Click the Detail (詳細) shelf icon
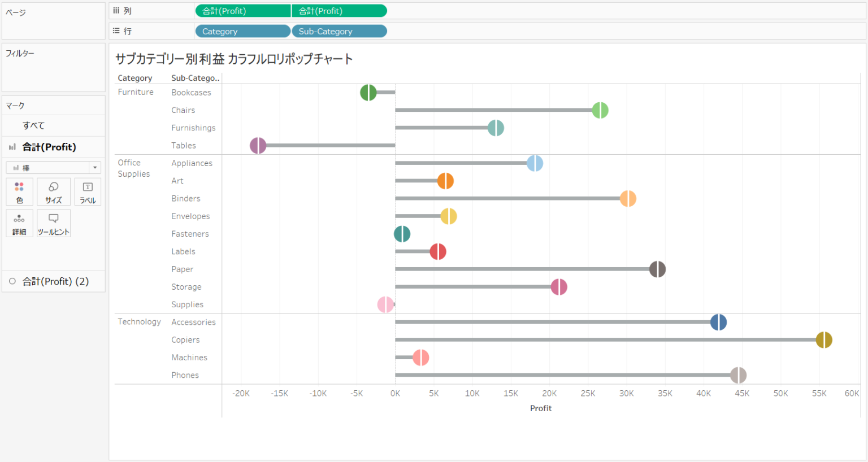 [19, 223]
